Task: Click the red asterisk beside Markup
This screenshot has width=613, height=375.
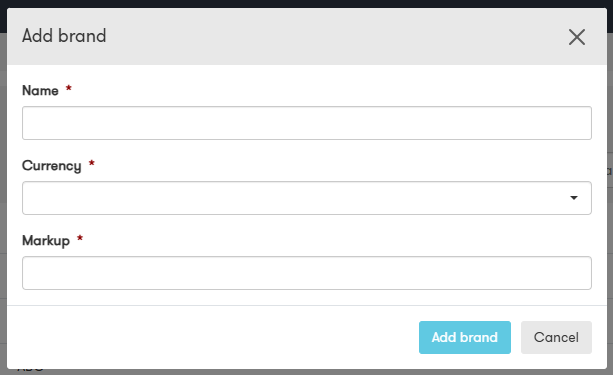Action: (80, 238)
